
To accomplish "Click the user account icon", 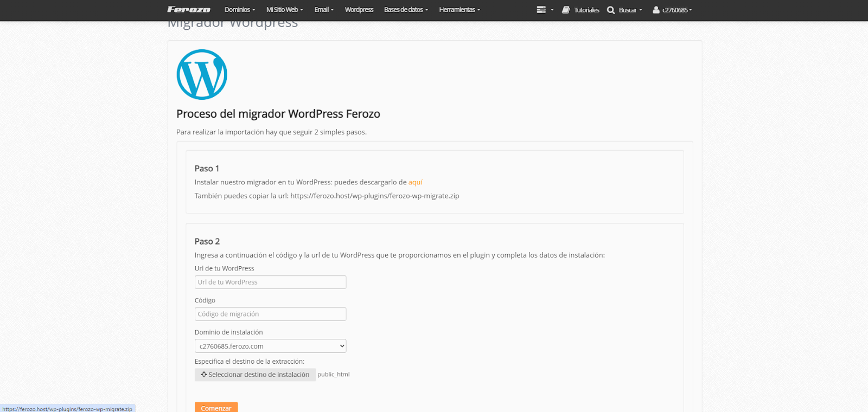I will coord(656,10).
